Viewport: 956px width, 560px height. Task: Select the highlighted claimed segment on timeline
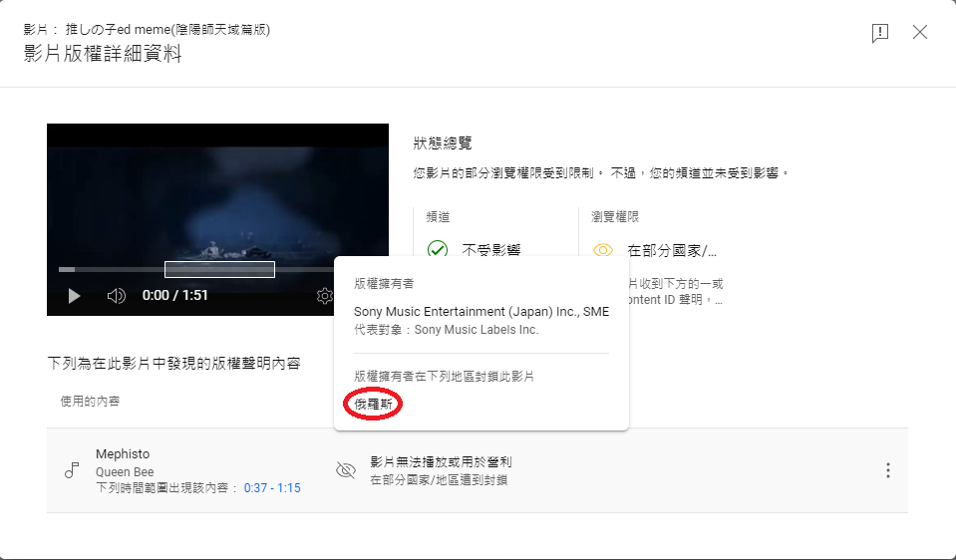(219, 269)
